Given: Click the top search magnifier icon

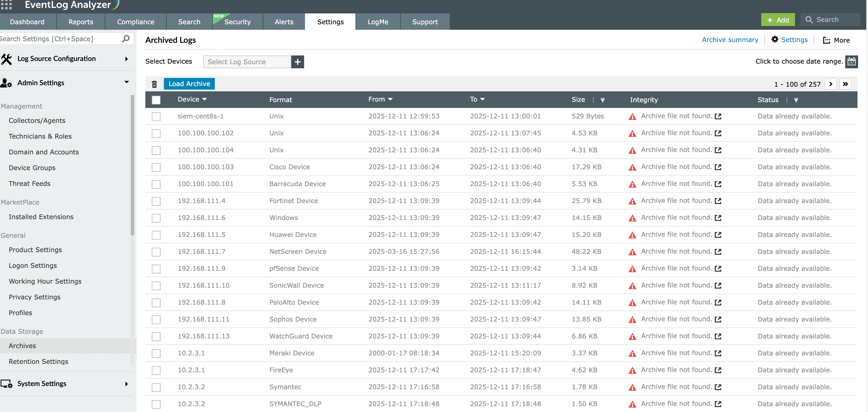Looking at the screenshot, I should pos(809,20).
